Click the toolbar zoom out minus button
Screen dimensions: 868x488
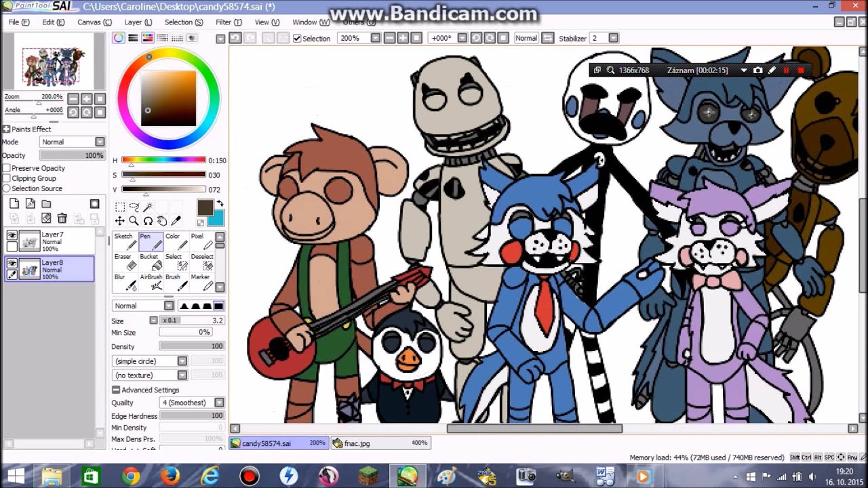click(x=389, y=39)
